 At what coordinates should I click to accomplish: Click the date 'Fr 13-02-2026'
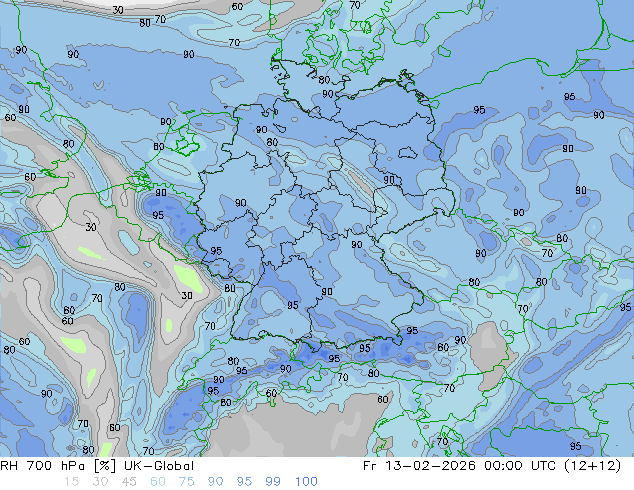tap(419, 466)
